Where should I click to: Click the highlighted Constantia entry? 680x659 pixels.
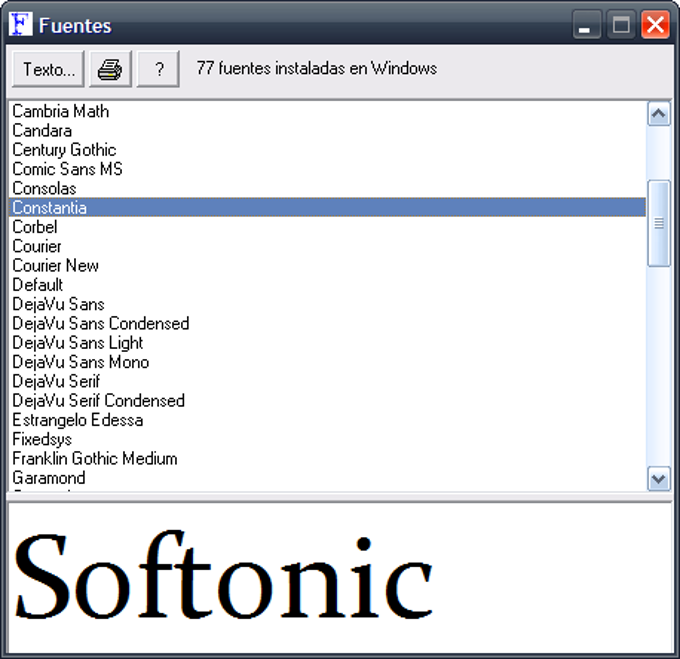(x=327, y=208)
